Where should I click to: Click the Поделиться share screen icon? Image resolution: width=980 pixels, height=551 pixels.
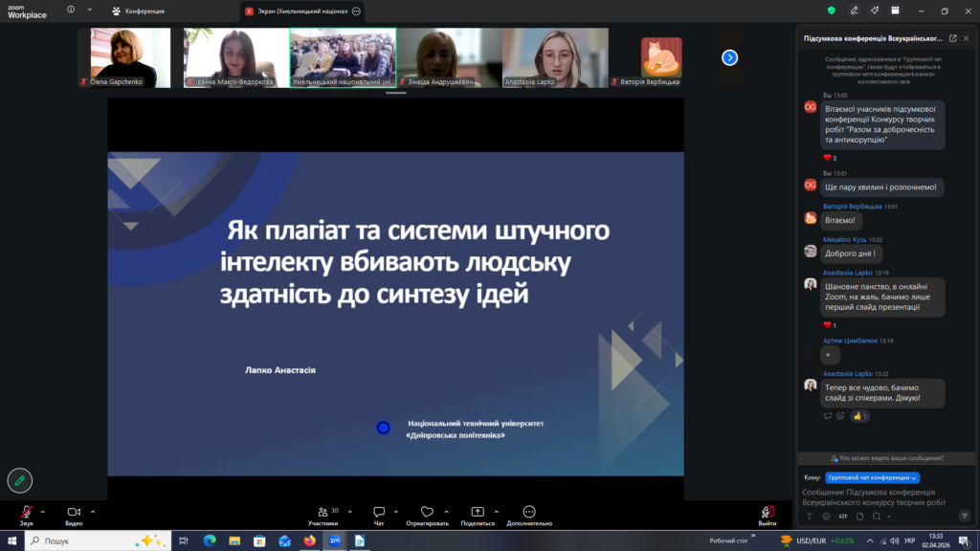tap(478, 513)
